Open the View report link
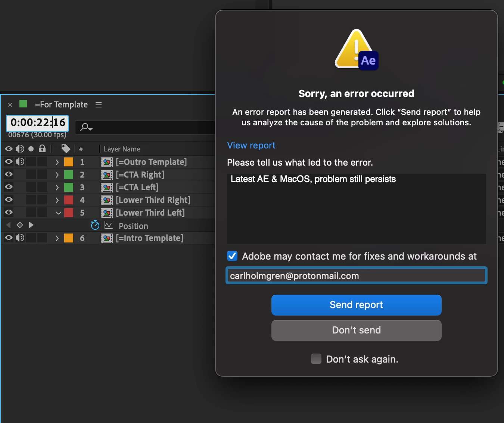Screen dimensions: 504x423 (x=251, y=145)
